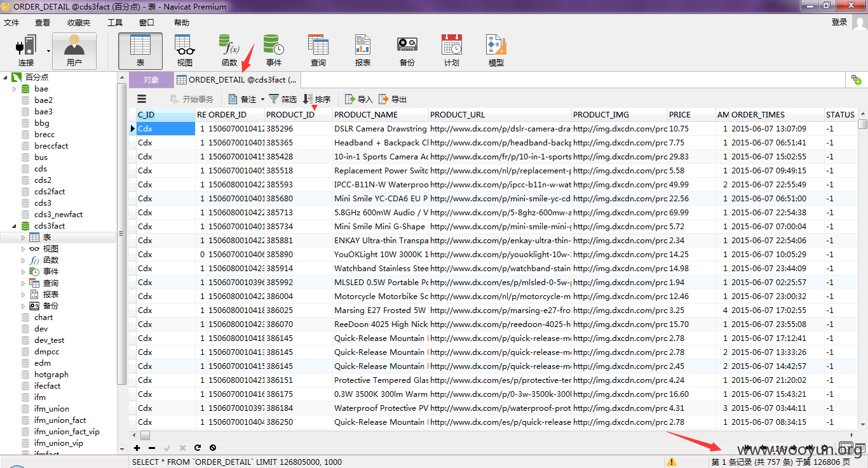Screen dimensions: 868x468
Task: Open the 计划 schedule toolbar button
Action: 452,51
